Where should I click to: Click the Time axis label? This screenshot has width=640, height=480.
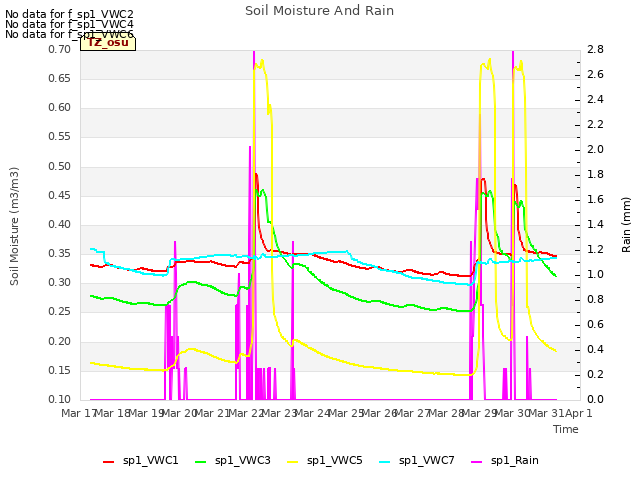pos(566,429)
